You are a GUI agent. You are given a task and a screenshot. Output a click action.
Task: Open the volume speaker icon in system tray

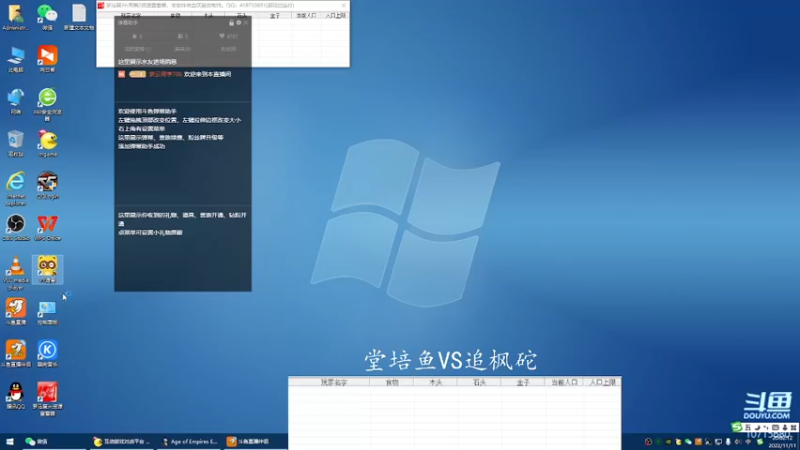pyautogui.click(x=738, y=442)
